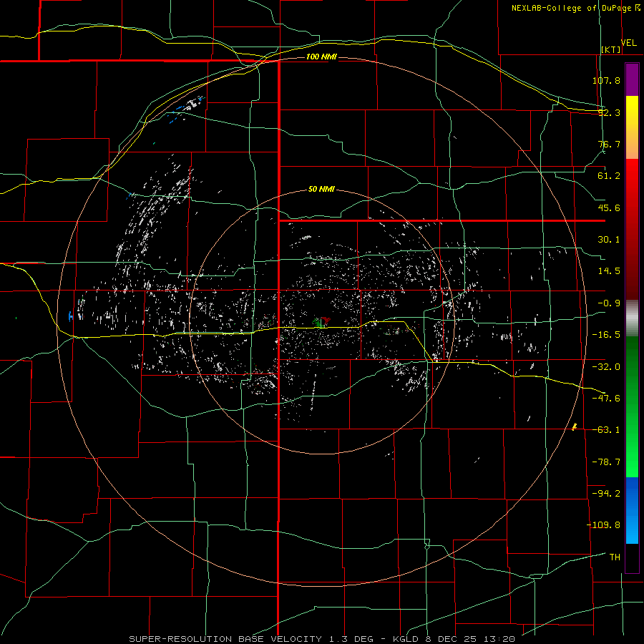
Task: Select the -16.5 scale label
Action: [x=606, y=335]
